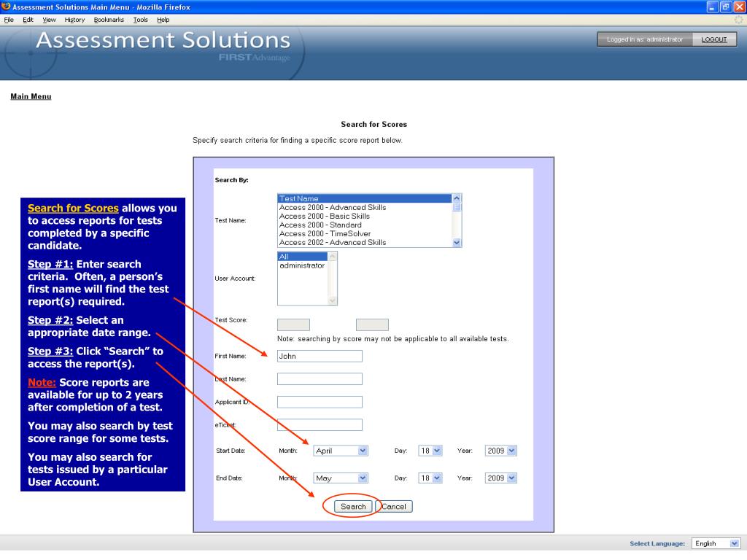This screenshot has height=560, width=747.
Task: Select 'administrator' in User Account list
Action: pyautogui.click(x=303, y=265)
